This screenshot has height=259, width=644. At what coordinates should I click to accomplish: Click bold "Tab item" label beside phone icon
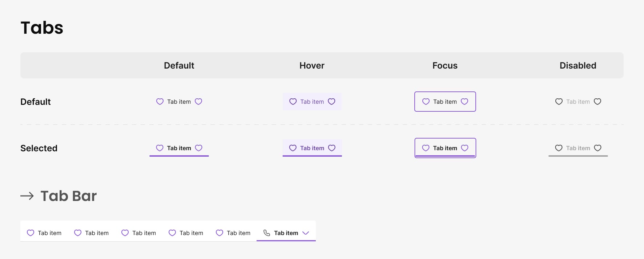pos(286,233)
